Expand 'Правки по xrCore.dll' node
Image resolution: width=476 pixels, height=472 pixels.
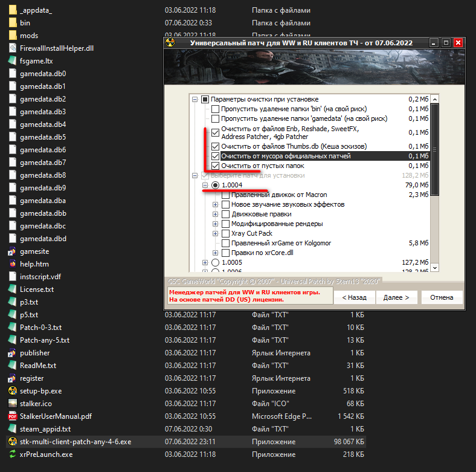coord(215,253)
